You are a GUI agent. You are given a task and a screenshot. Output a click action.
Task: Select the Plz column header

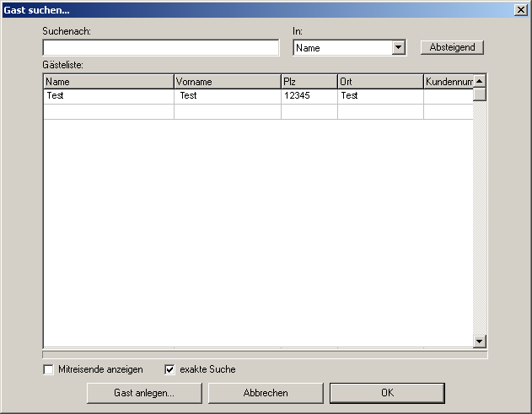coord(309,82)
